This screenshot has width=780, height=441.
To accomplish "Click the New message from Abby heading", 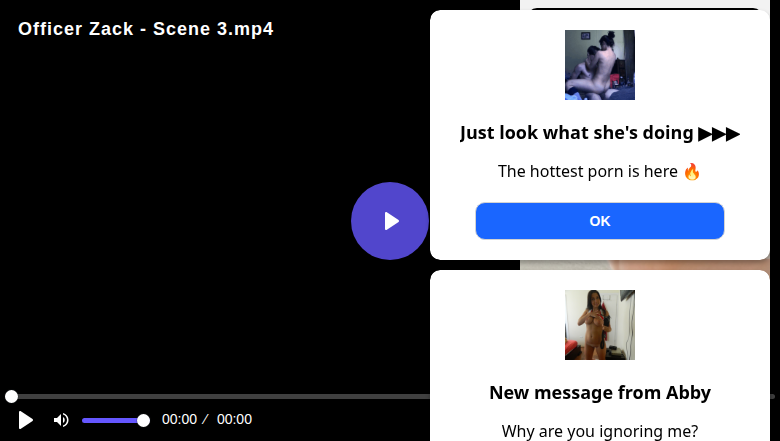I will click(600, 392).
